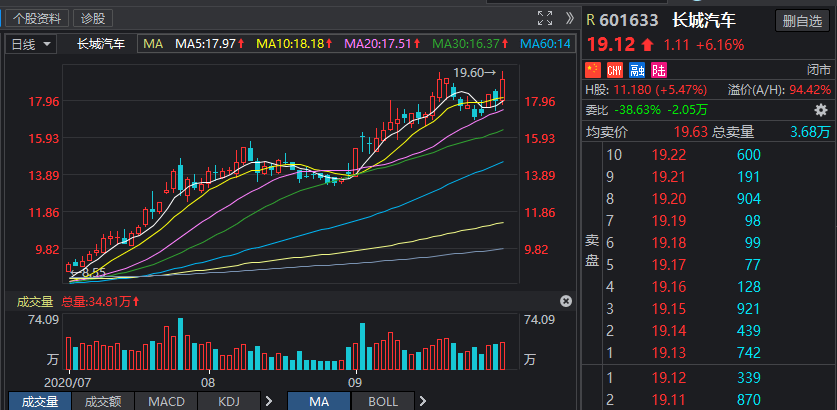Click the red up arrow beside 19.12
Screen dimensions: 837x410
point(648,45)
